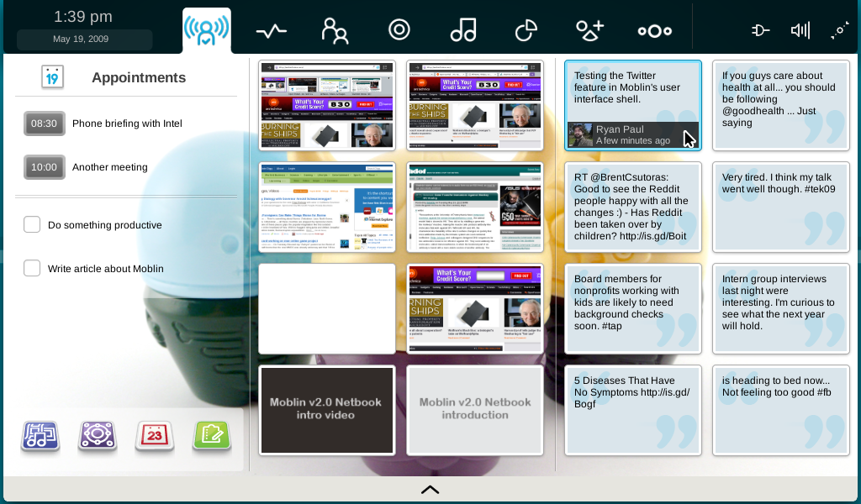Check 'Do something productive' task
Viewport: 861px width, 504px height.
[32, 224]
